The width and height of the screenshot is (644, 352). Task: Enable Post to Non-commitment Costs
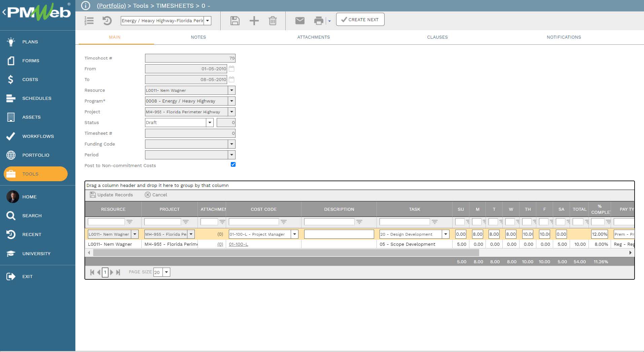tap(233, 164)
